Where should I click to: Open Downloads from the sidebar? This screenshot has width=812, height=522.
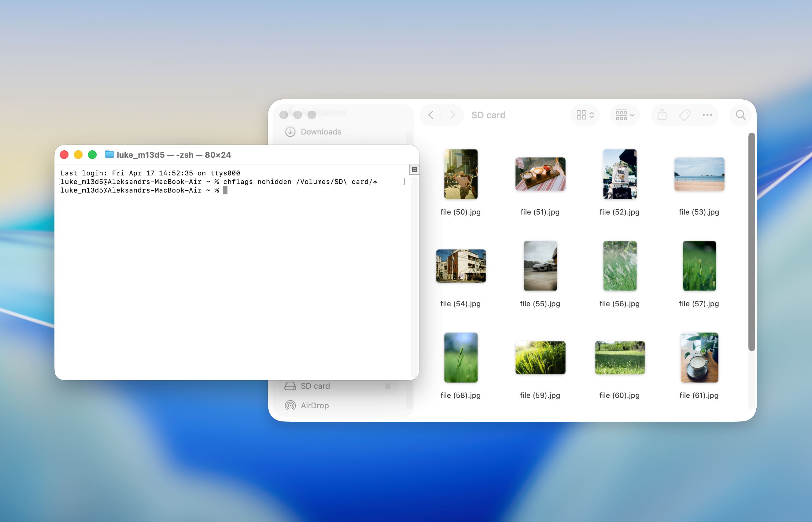(321, 132)
